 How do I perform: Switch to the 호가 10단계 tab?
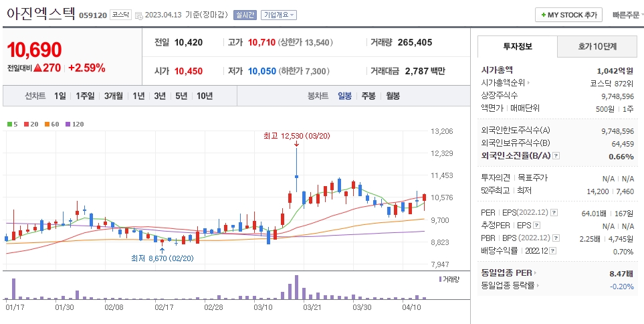click(x=597, y=46)
